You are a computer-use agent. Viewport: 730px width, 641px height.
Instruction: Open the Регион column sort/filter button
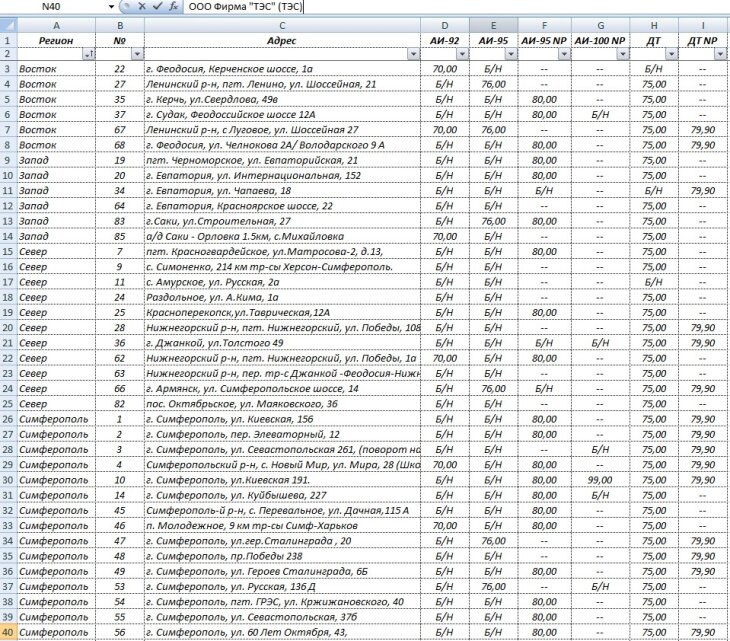tap(89, 54)
